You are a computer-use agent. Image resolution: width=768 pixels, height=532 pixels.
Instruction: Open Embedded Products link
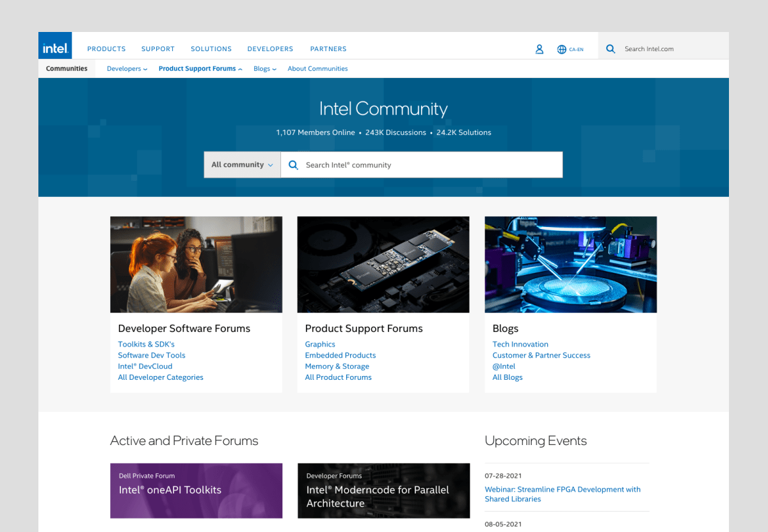pos(340,355)
